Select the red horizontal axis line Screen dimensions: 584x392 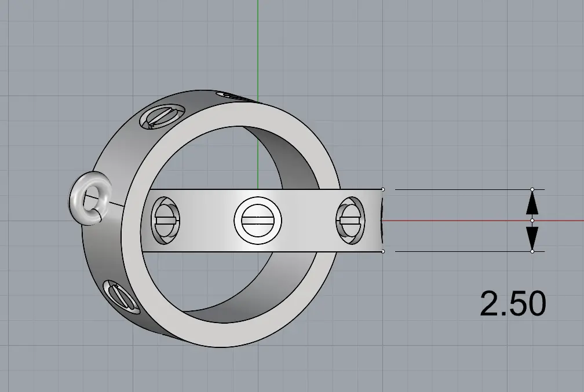click(x=463, y=221)
